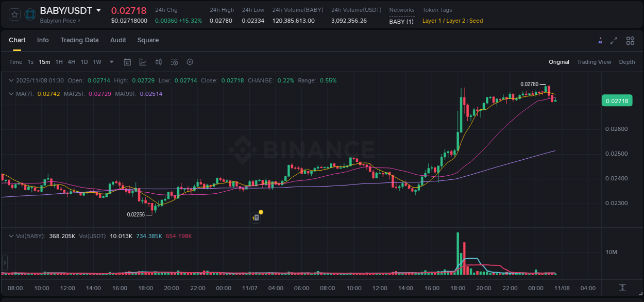The width and height of the screenshot is (644, 302).
Task: Expand chart to fullscreen with arrow icon
Action: 614,40
